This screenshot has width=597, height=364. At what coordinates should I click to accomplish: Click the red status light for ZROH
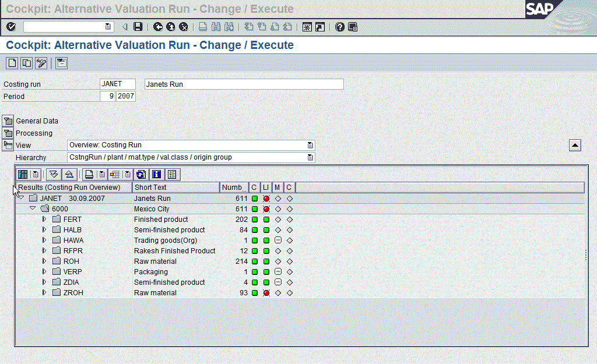pos(266,293)
